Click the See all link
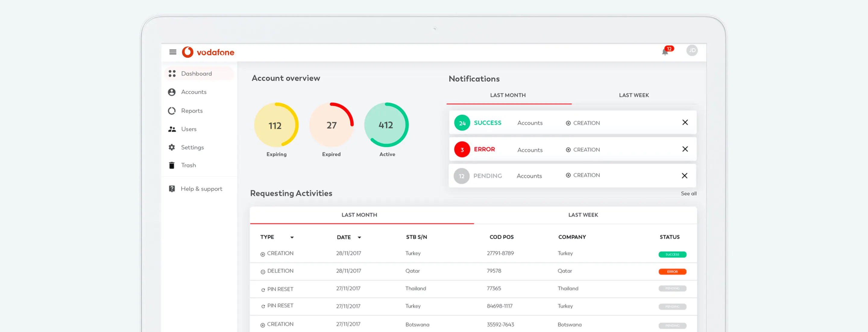This screenshot has width=868, height=332. pos(688,194)
